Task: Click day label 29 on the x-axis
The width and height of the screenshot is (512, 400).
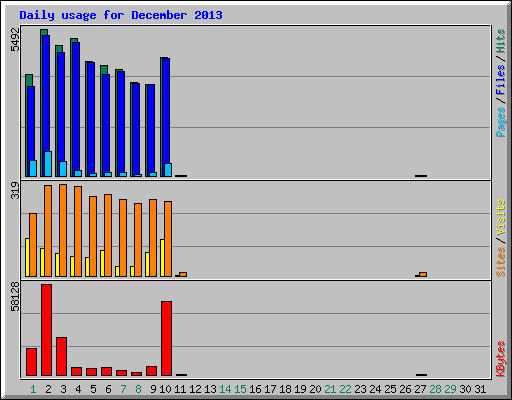Action: 450,389
